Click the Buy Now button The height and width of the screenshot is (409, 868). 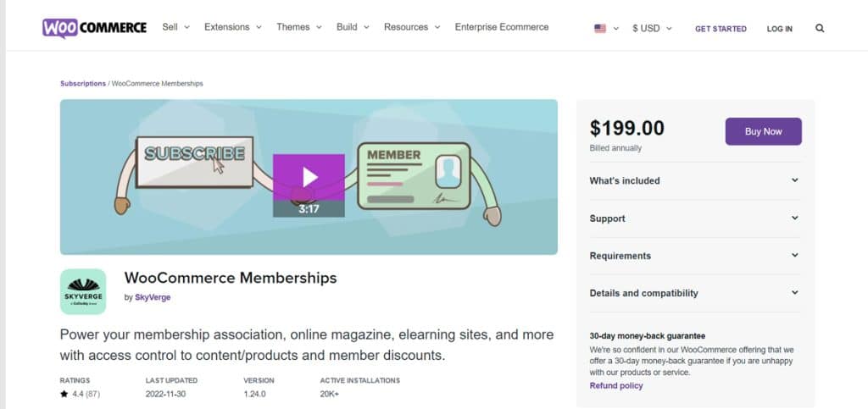[763, 131]
